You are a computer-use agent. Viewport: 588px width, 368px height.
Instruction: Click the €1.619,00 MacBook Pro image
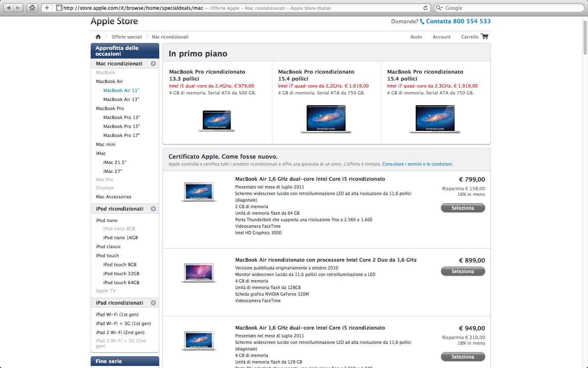coord(326,119)
